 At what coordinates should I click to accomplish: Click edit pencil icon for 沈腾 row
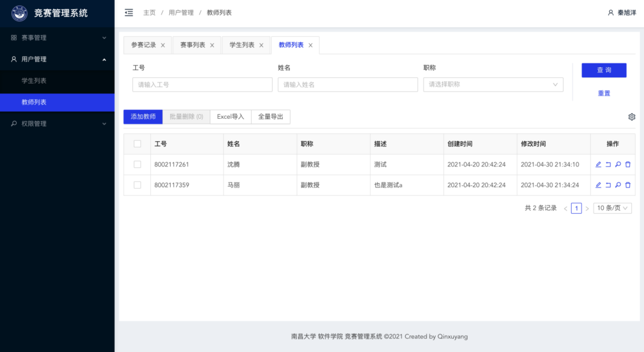coord(598,164)
